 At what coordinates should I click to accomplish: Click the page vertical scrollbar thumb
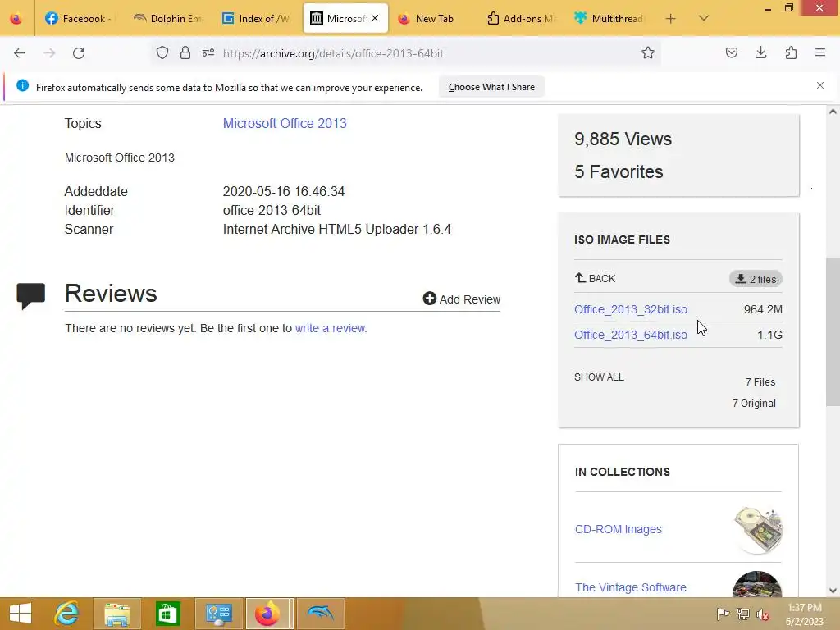pyautogui.click(x=833, y=332)
